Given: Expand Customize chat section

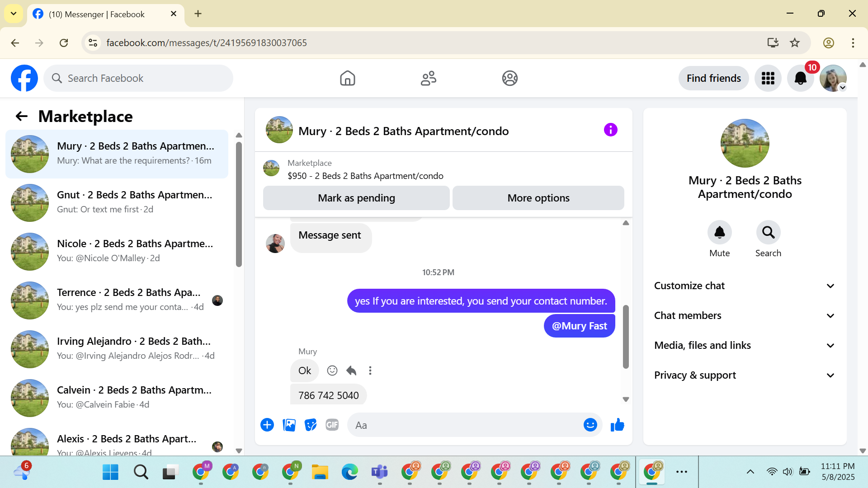Looking at the screenshot, I should point(745,286).
